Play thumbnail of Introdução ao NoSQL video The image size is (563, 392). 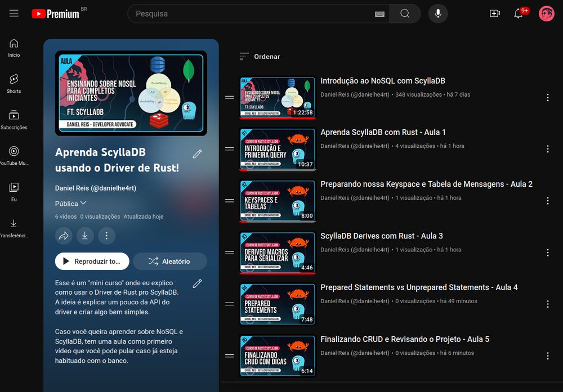278,97
